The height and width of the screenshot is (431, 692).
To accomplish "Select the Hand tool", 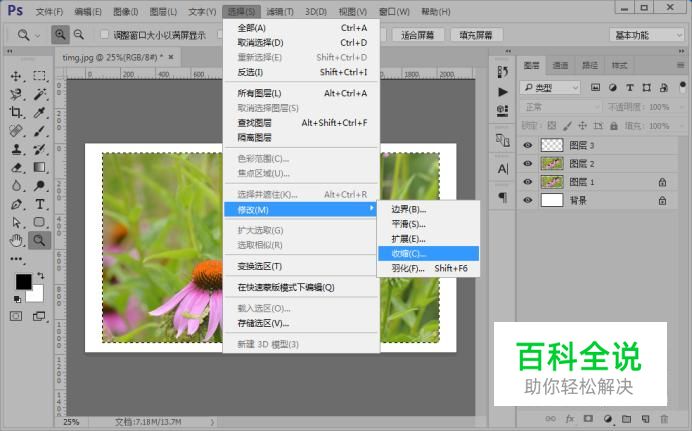I will 16,240.
